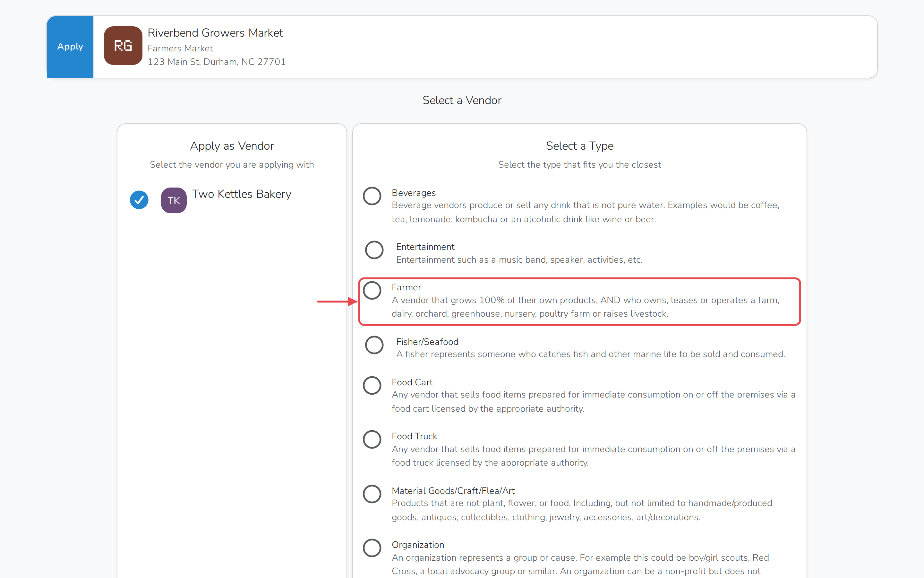The width and height of the screenshot is (924, 578).
Task: Click the Apply as Vendor heading
Action: [232, 146]
